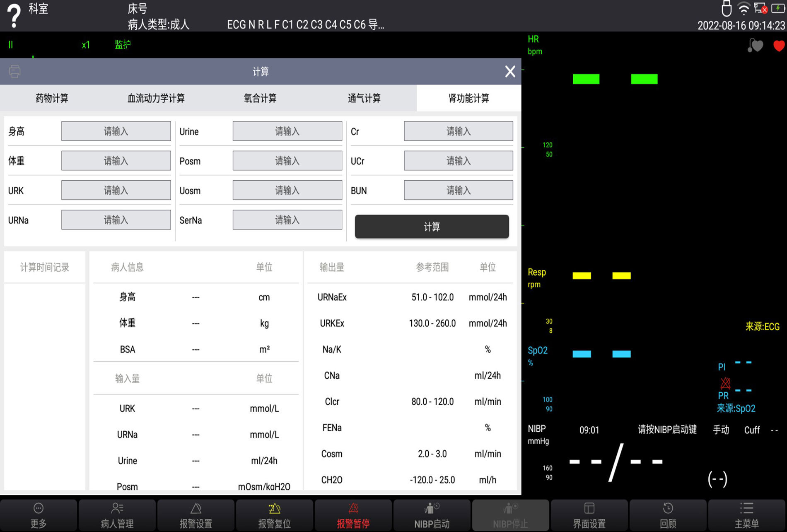Open the 更多 (More) menu icon
This screenshot has width=787, height=532.
(39, 515)
